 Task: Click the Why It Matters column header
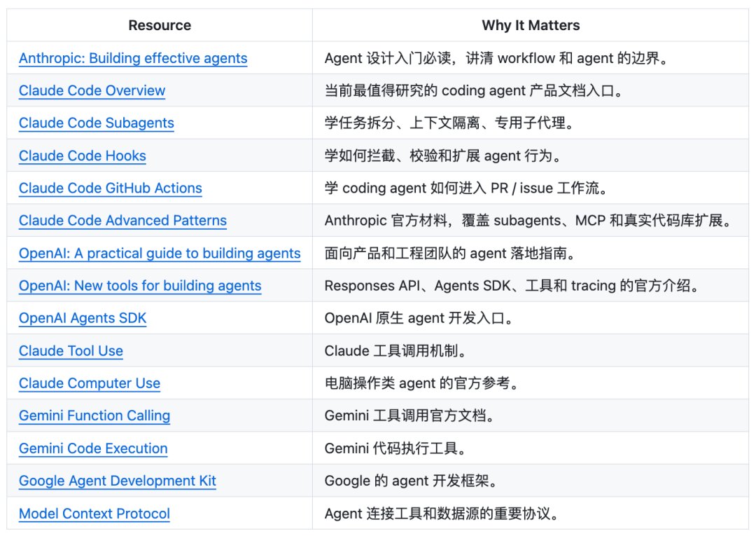(x=531, y=25)
